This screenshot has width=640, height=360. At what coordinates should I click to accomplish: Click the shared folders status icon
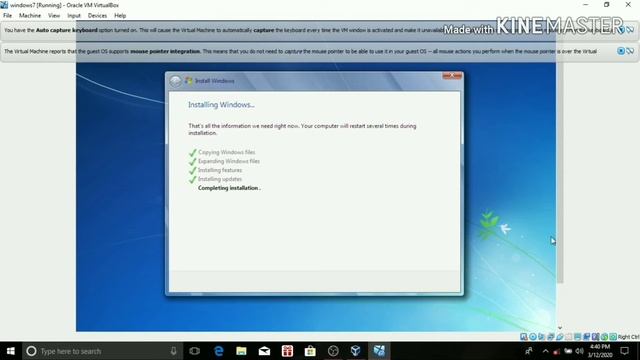coord(568,337)
